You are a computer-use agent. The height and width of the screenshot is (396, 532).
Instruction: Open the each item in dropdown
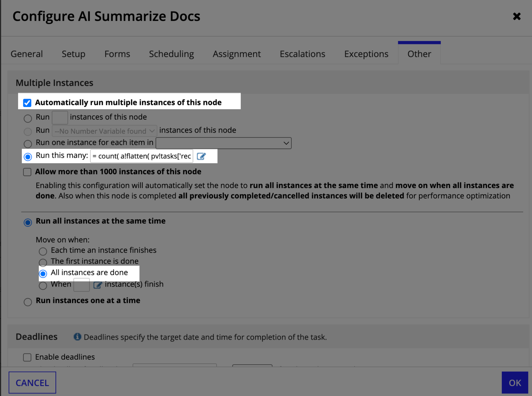[x=224, y=143]
